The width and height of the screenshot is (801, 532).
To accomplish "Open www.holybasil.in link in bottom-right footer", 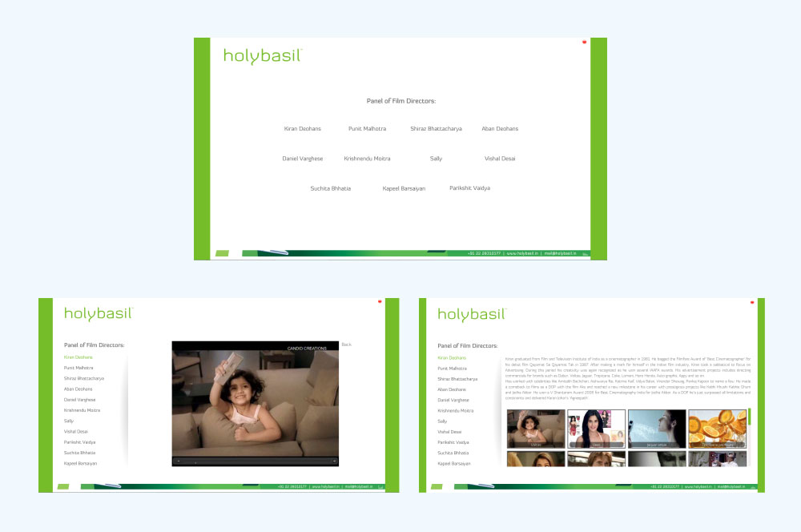I will (x=698, y=487).
